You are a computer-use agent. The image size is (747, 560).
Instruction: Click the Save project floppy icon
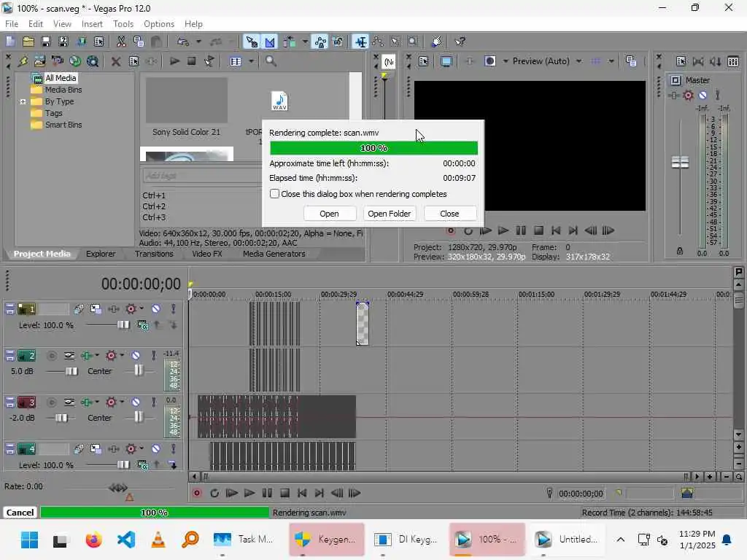point(46,42)
